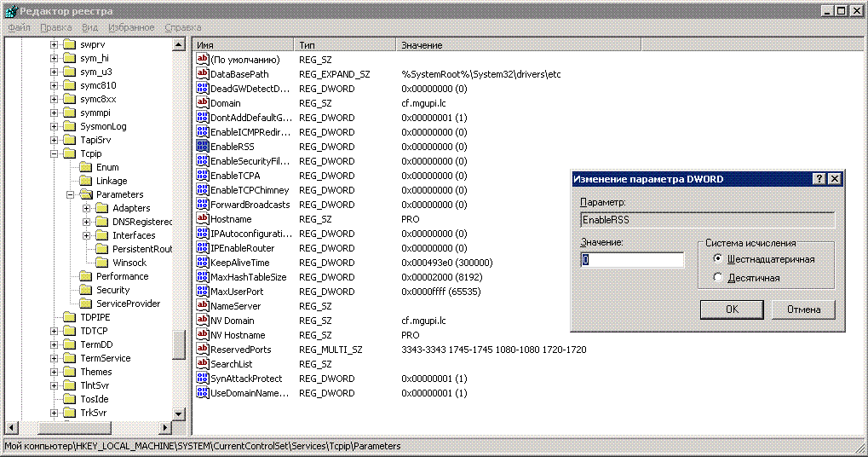Viewport: 868px width, 457px height.
Task: Select the ReservedPorts multi-string icon
Action: pyautogui.click(x=203, y=349)
